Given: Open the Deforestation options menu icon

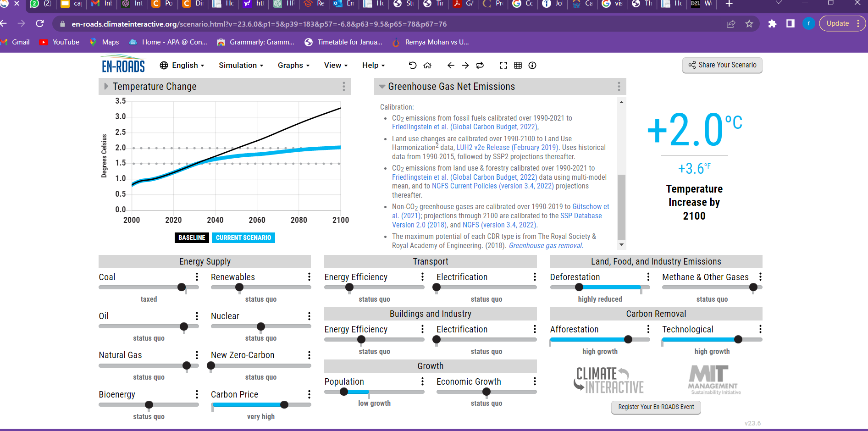Looking at the screenshot, I should (x=648, y=277).
